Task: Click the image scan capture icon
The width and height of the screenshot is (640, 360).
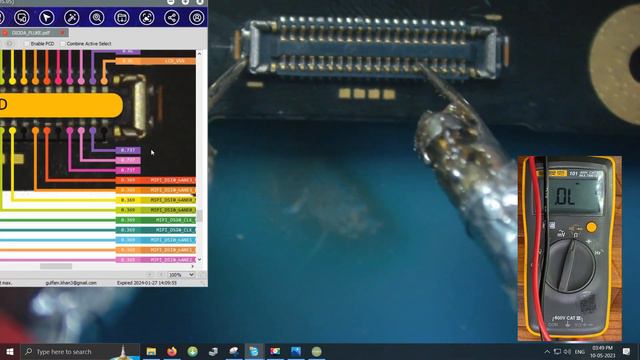Action: (147, 18)
